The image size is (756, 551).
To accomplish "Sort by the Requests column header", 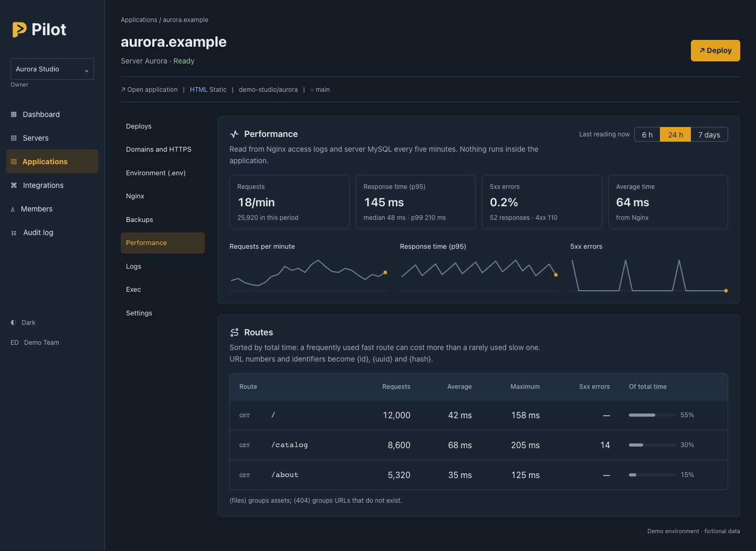I will pos(396,387).
